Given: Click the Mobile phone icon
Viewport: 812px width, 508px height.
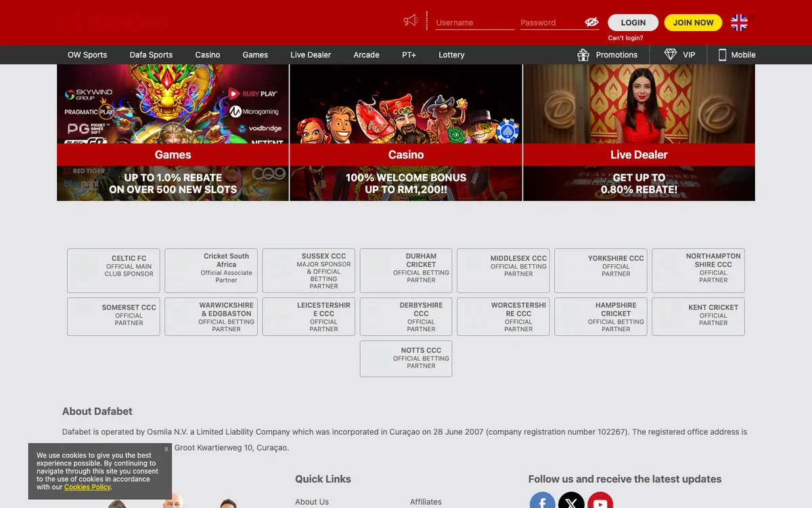Looking at the screenshot, I should [722, 55].
